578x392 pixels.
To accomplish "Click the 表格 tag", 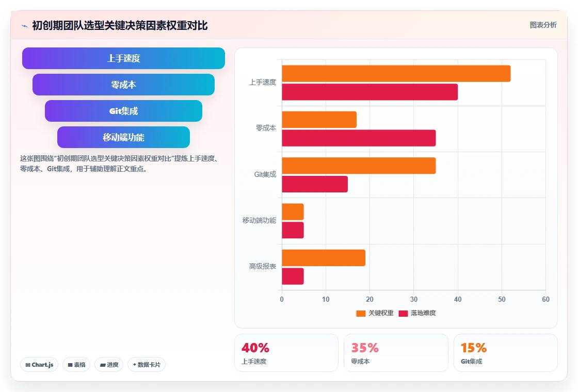I will point(76,365).
